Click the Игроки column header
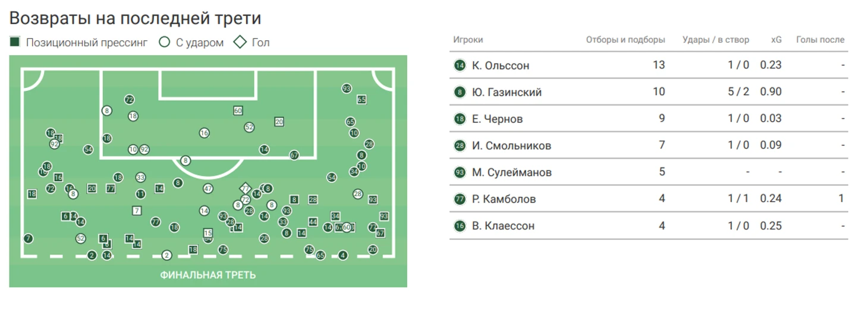This screenshot has width=868, height=313. 468,40
